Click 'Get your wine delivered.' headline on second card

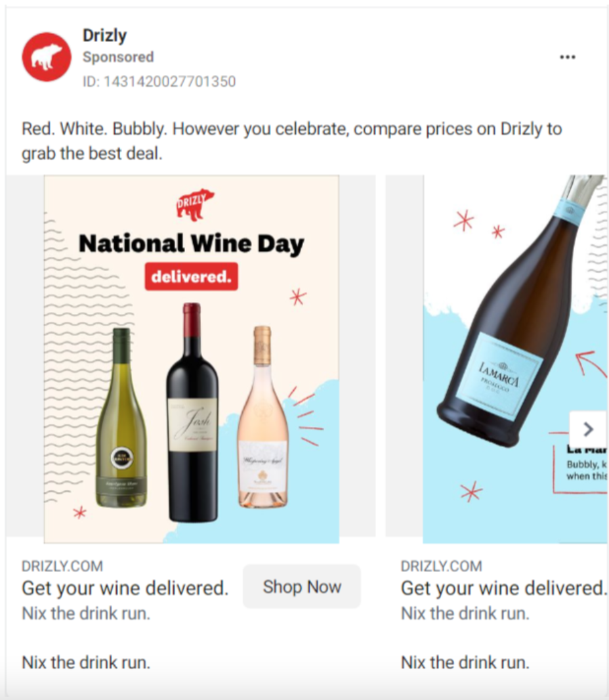504,588
